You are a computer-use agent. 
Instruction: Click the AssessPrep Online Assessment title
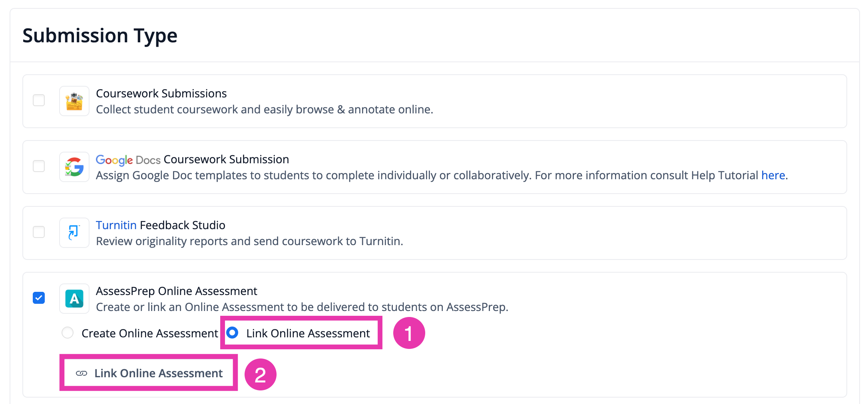click(x=176, y=291)
